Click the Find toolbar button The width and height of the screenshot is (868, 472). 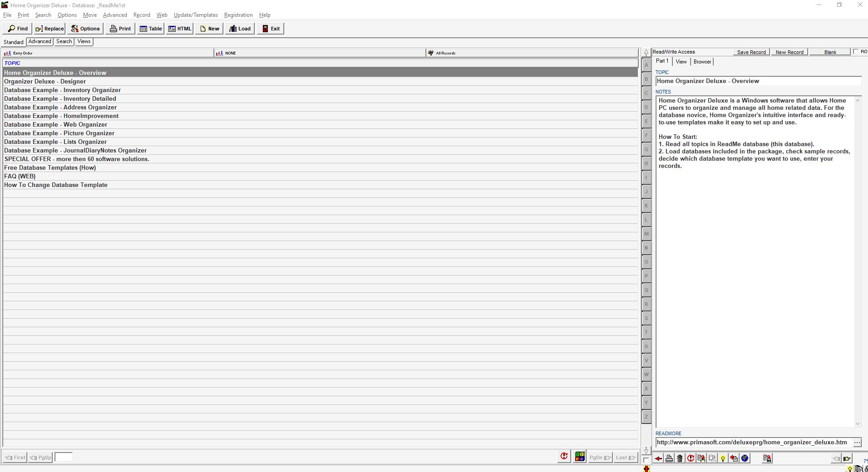click(x=18, y=29)
